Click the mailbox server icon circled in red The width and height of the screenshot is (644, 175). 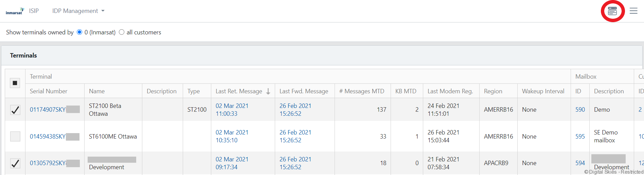click(612, 11)
